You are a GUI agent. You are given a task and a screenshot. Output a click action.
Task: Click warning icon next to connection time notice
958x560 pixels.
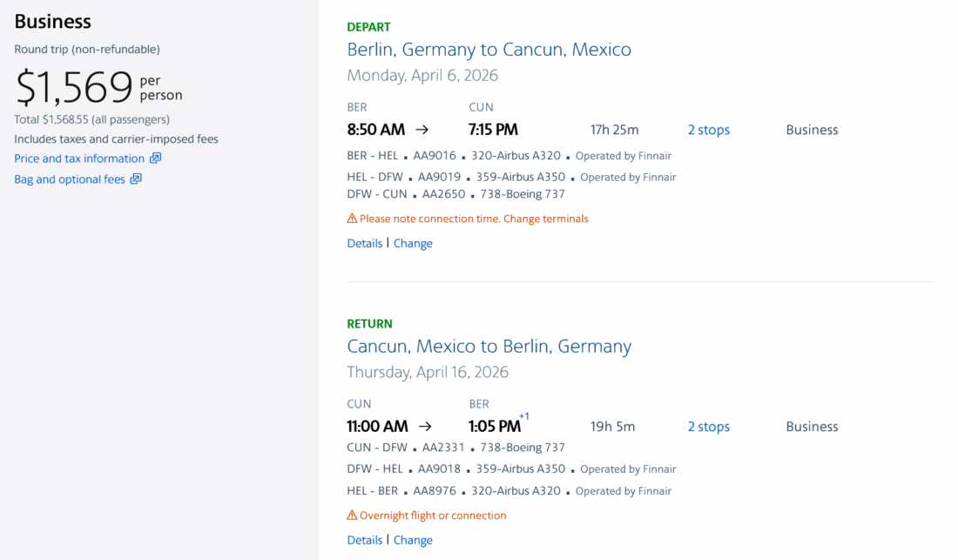[352, 219]
